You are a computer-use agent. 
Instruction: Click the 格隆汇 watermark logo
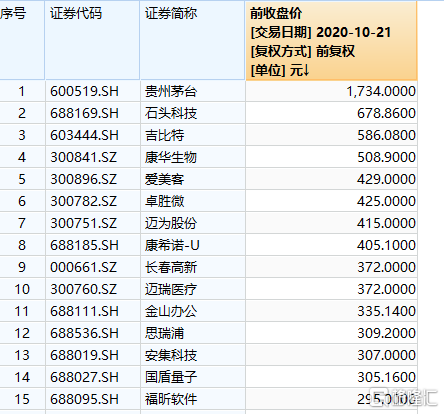(x=403, y=398)
